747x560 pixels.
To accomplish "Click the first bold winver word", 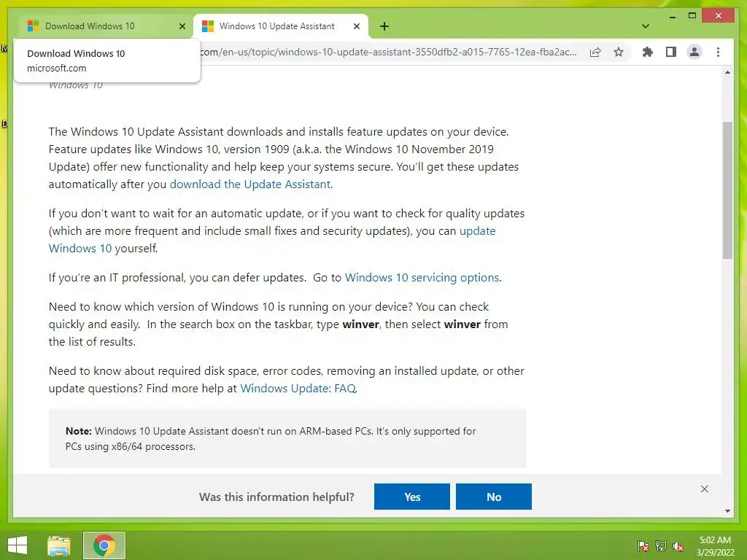I will [360, 324].
